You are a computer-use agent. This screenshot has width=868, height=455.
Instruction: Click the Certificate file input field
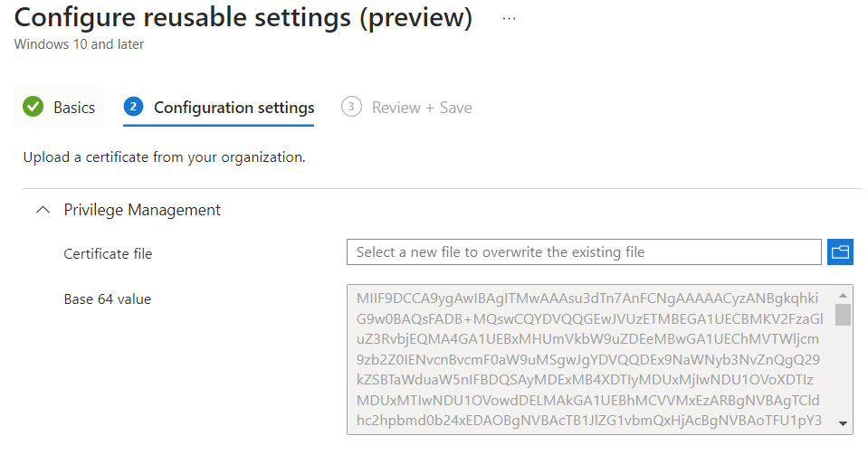[x=584, y=251]
